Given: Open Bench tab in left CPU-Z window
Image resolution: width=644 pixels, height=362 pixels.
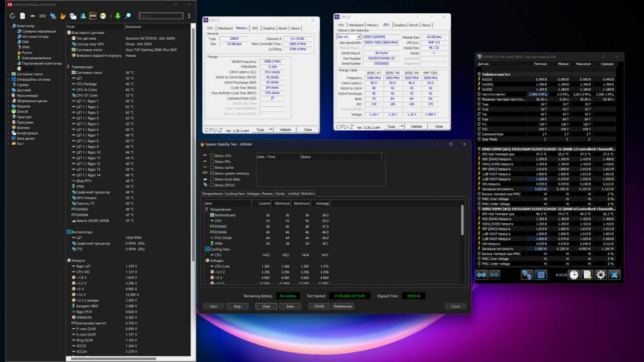Looking at the screenshot, I should click(x=283, y=28).
